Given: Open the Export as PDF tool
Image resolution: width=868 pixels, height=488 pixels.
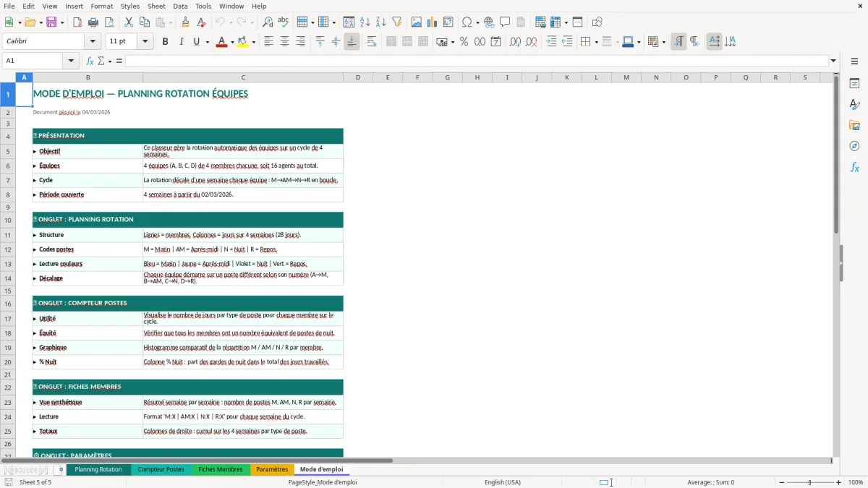Looking at the screenshot, I should pyautogui.click(x=77, y=22).
